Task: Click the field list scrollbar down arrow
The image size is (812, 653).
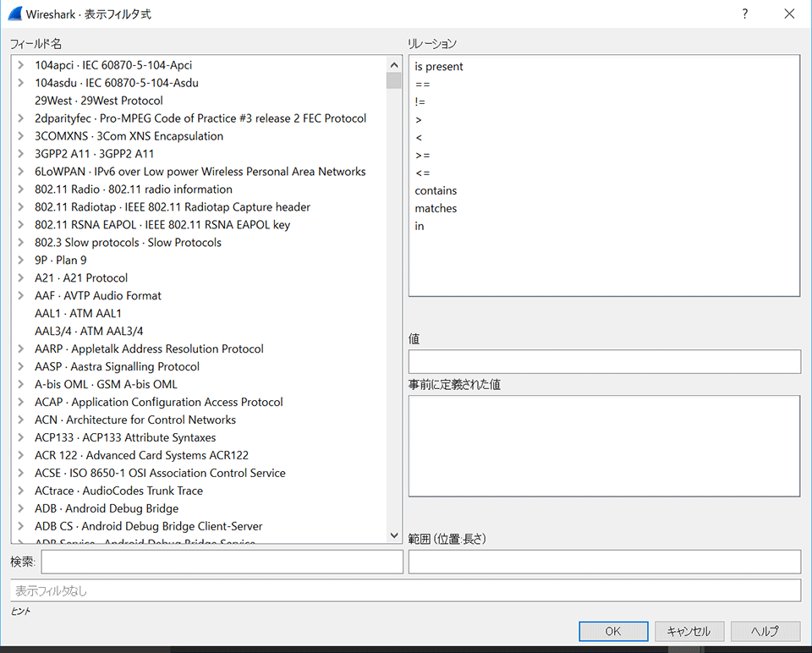Action: 394,535
